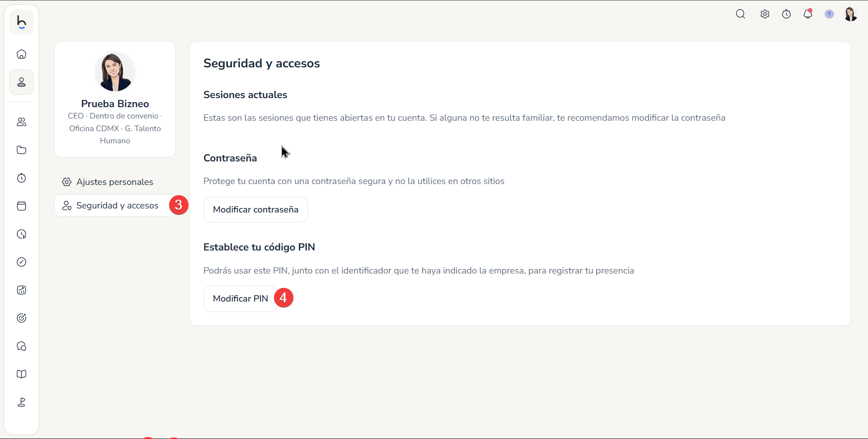Click the profile person icon in the sidebar

point(21,82)
